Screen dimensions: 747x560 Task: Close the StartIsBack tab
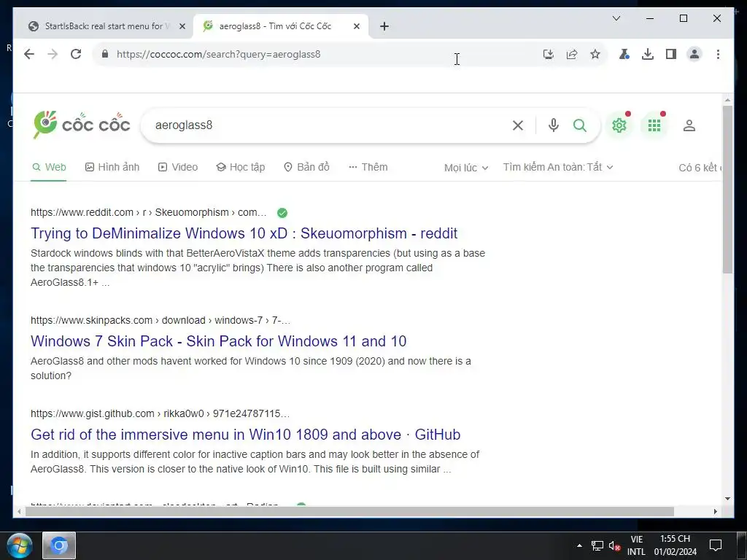coord(182,26)
